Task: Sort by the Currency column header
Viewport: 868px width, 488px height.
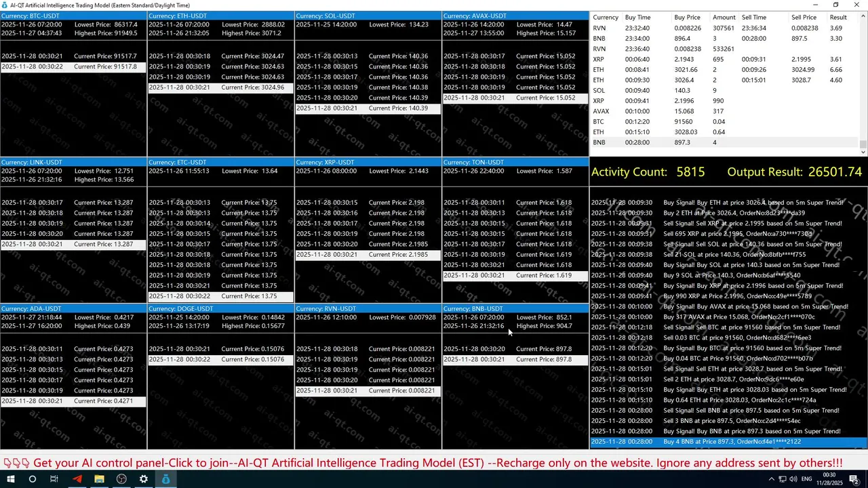Action: click(606, 18)
